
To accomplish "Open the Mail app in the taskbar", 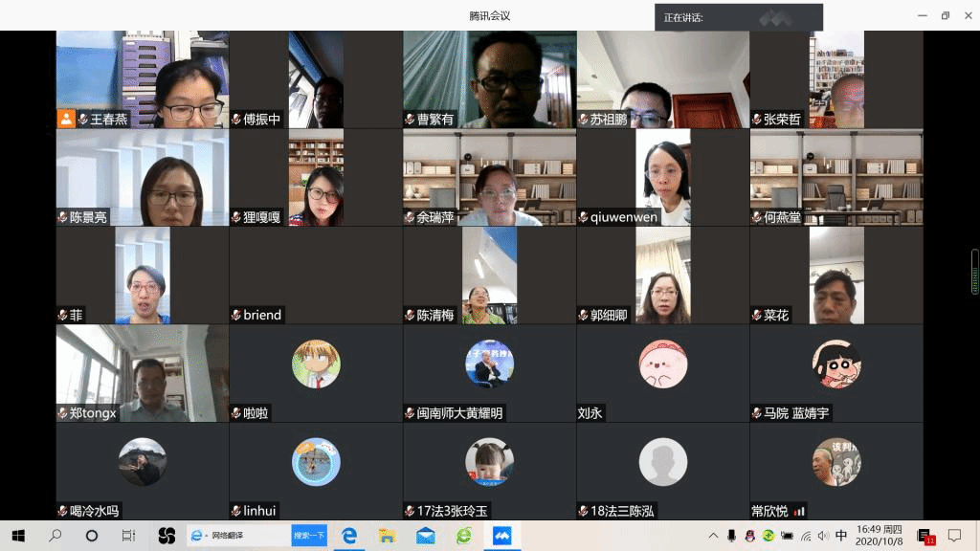I will pyautogui.click(x=426, y=536).
